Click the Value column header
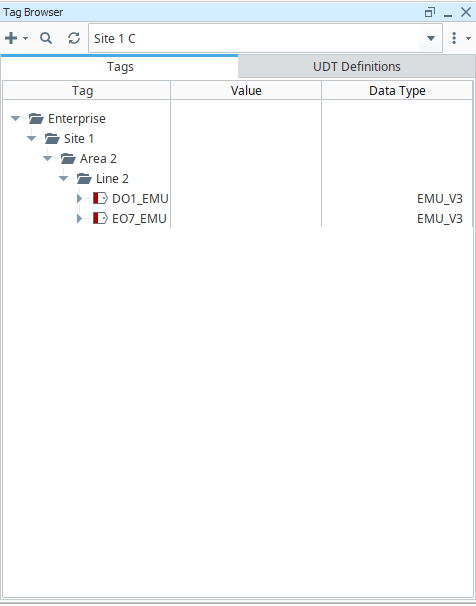 (246, 90)
